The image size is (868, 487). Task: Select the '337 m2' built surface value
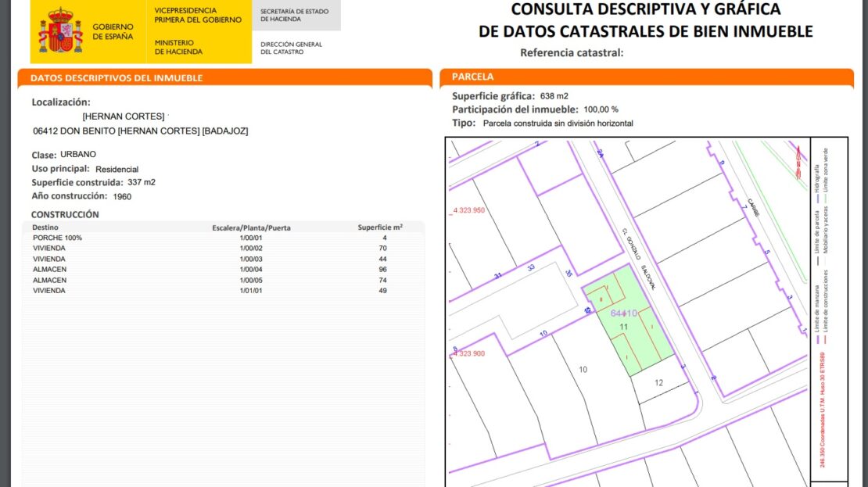point(142,182)
